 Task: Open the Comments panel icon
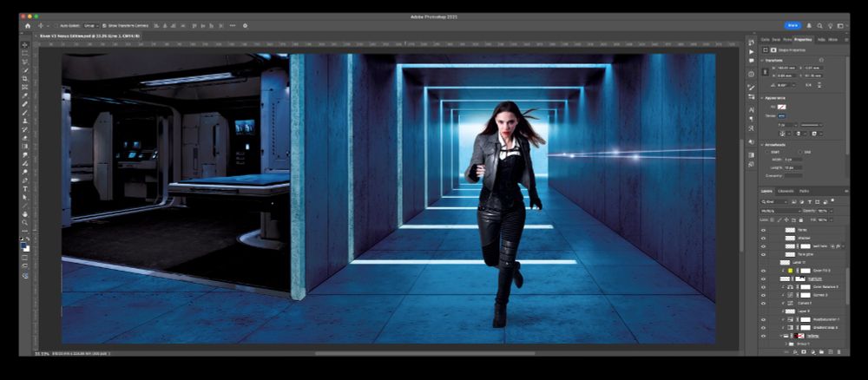coord(751,60)
